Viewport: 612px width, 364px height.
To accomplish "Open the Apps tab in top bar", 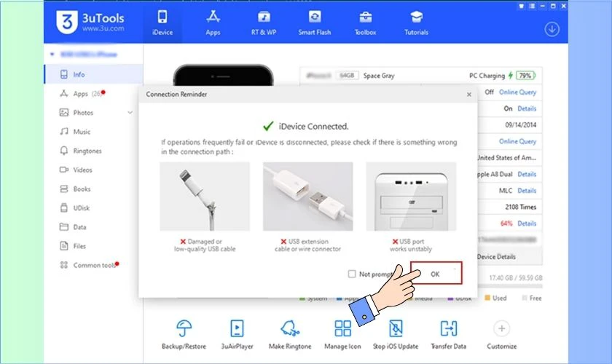I will point(213,23).
